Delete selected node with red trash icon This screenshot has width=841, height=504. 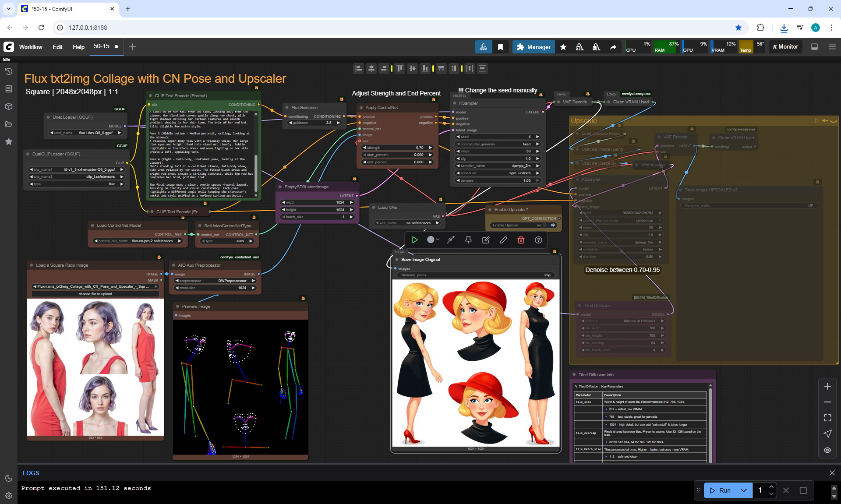pyautogui.click(x=521, y=240)
